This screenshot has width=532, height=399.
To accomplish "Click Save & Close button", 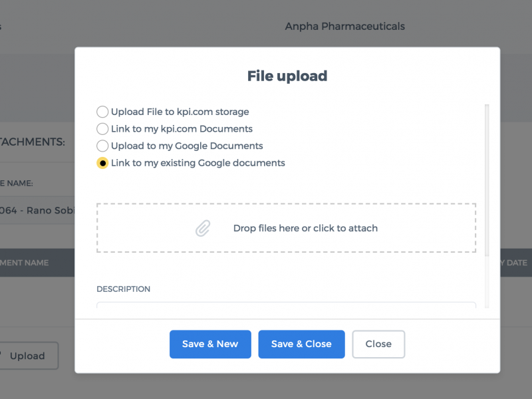I will 301,344.
